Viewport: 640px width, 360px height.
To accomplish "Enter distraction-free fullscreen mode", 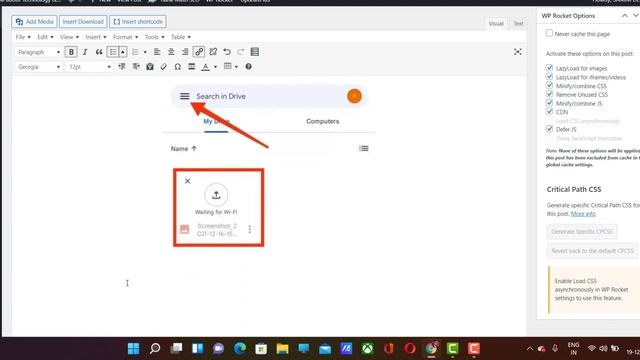I will tap(518, 52).
